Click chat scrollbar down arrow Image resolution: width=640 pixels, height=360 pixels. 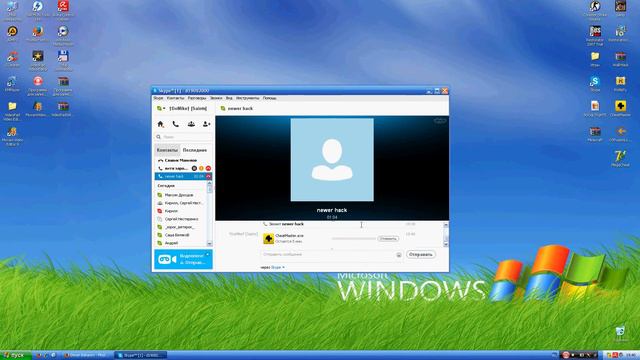[x=446, y=244]
